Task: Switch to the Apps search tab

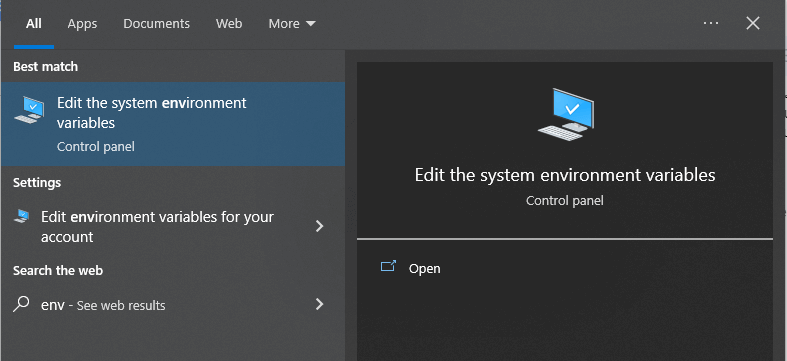Action: (x=82, y=24)
